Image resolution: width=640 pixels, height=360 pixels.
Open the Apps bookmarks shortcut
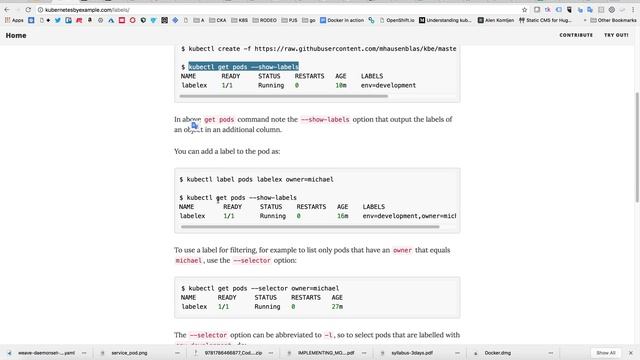pos(14,20)
